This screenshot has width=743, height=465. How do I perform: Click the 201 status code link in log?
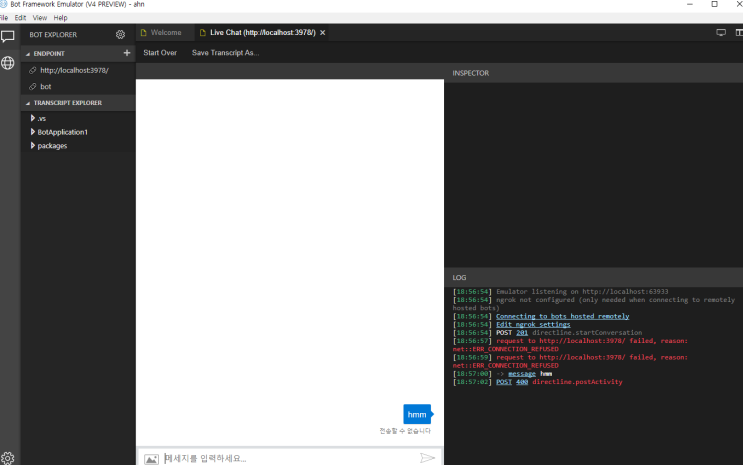tap(522, 333)
